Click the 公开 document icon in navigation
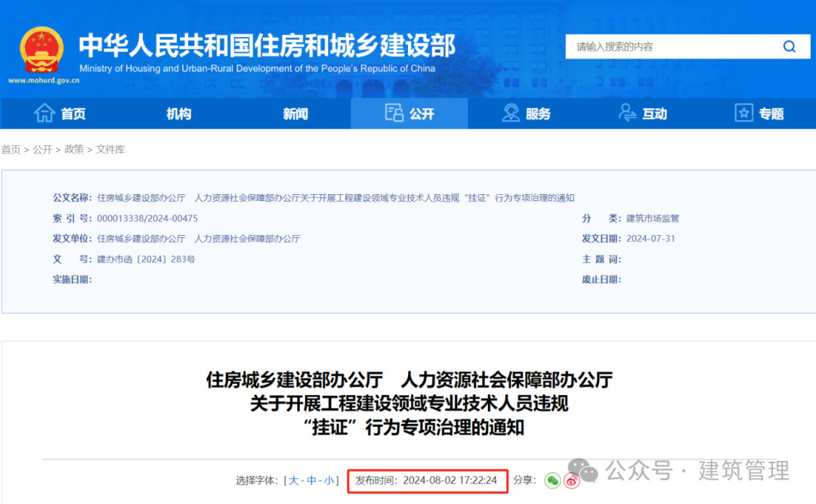 [393, 113]
